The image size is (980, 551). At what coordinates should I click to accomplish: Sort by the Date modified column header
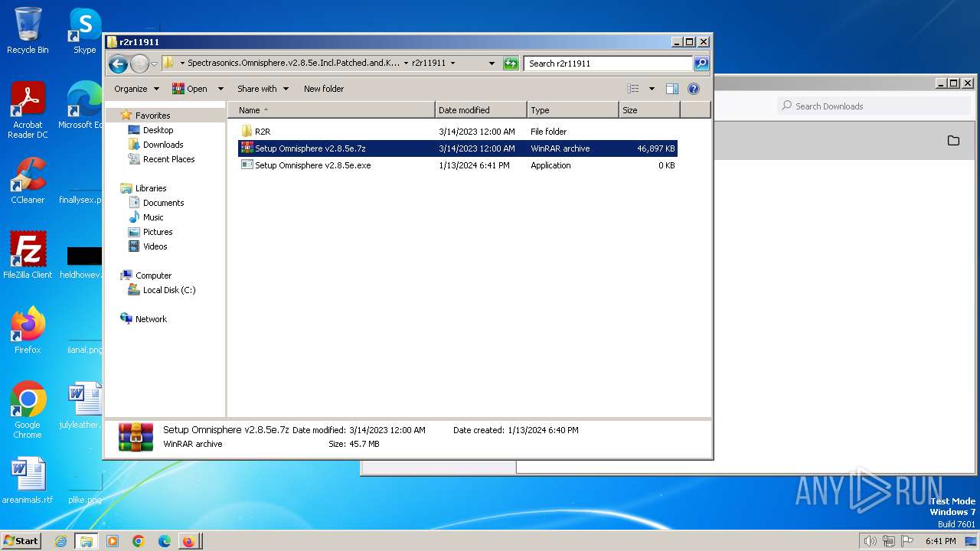pos(481,110)
